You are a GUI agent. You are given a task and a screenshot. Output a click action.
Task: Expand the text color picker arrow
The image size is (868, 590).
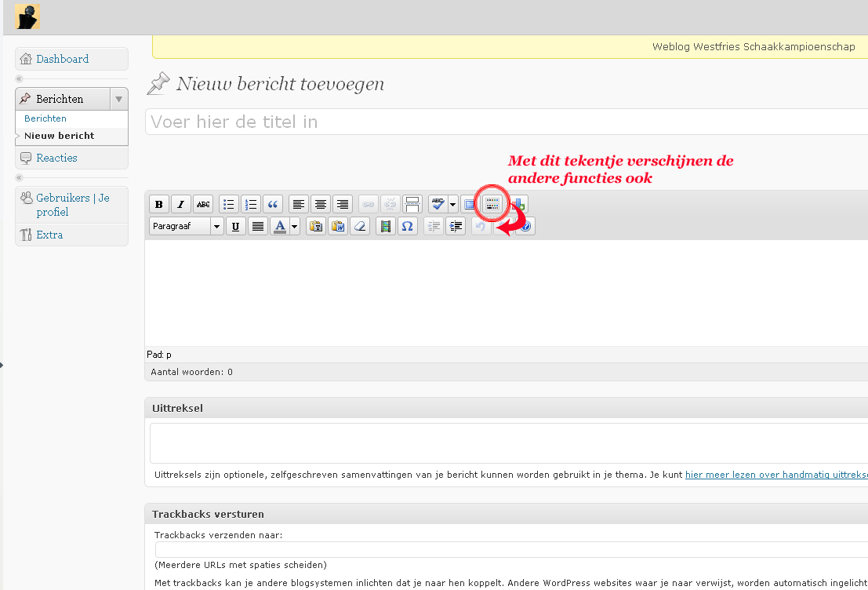pyautogui.click(x=295, y=226)
